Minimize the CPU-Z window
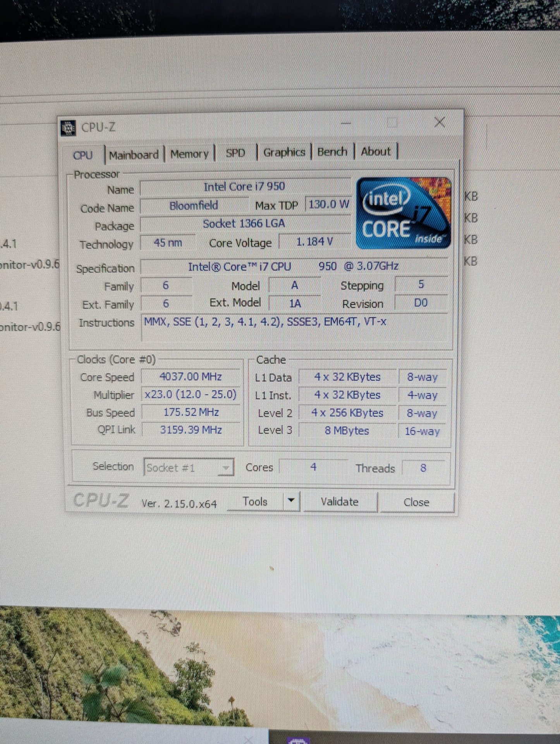 (346, 123)
